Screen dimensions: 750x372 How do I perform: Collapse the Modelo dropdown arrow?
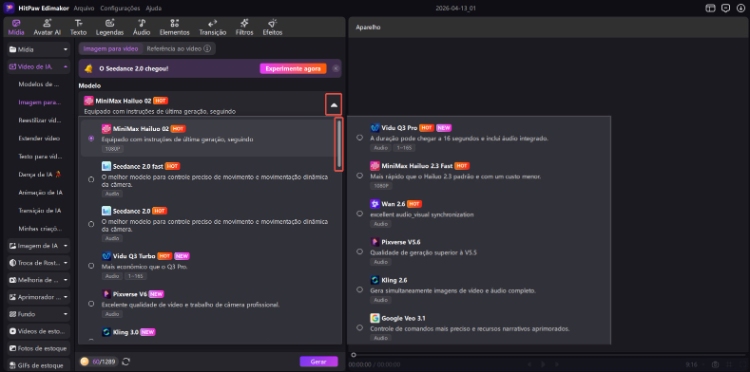pos(334,105)
